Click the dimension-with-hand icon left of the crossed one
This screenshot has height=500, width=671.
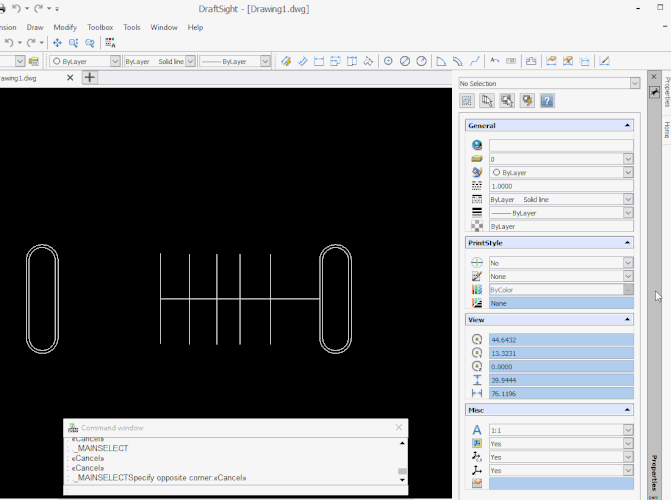pyautogui.click(x=551, y=61)
